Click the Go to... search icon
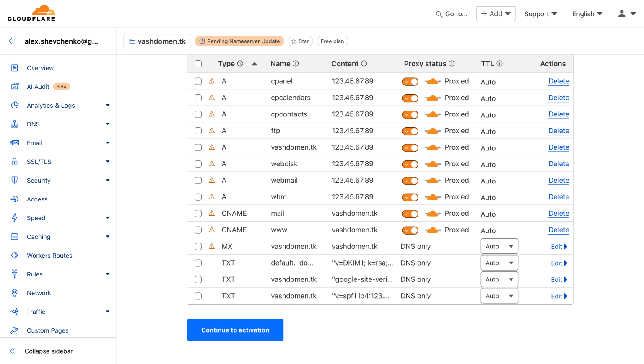The width and height of the screenshot is (644, 364). click(439, 14)
